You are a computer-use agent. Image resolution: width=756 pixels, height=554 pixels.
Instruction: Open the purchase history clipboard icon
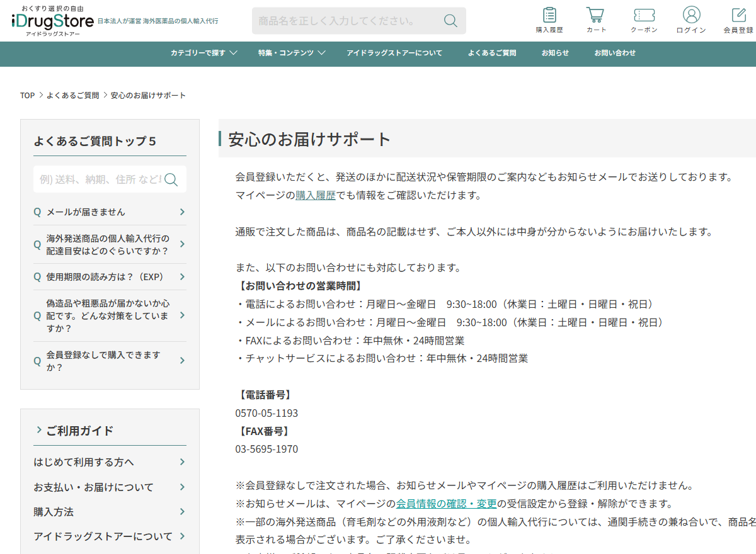coord(549,15)
